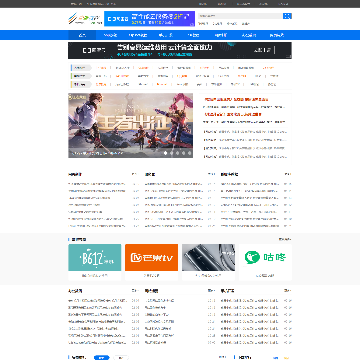
Task: Open the smartphone photo thumbnail
Action: tap(208, 257)
